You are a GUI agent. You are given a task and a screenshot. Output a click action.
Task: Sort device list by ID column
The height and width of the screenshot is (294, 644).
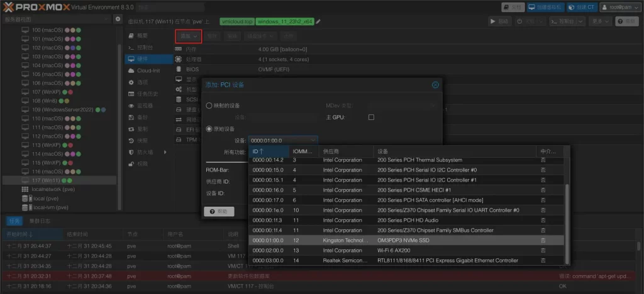click(x=269, y=151)
